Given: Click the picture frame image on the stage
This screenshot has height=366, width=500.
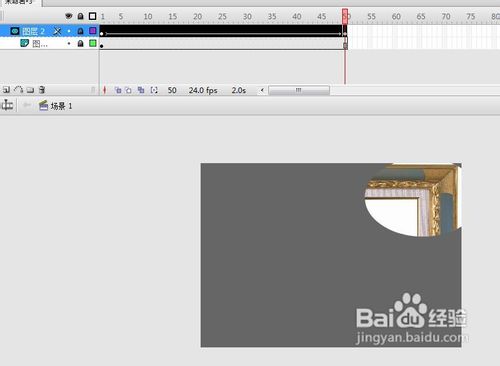Looking at the screenshot, I should click(413, 200).
